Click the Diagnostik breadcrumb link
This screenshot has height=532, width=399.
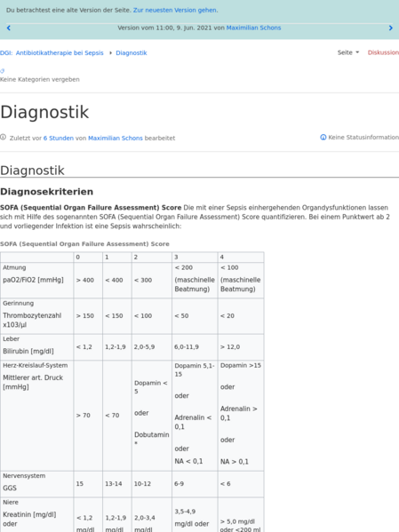tap(132, 53)
